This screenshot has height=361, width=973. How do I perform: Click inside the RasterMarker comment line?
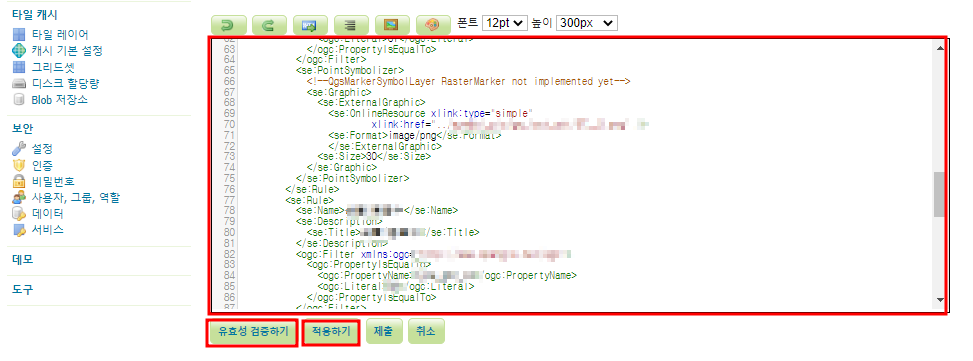click(469, 81)
